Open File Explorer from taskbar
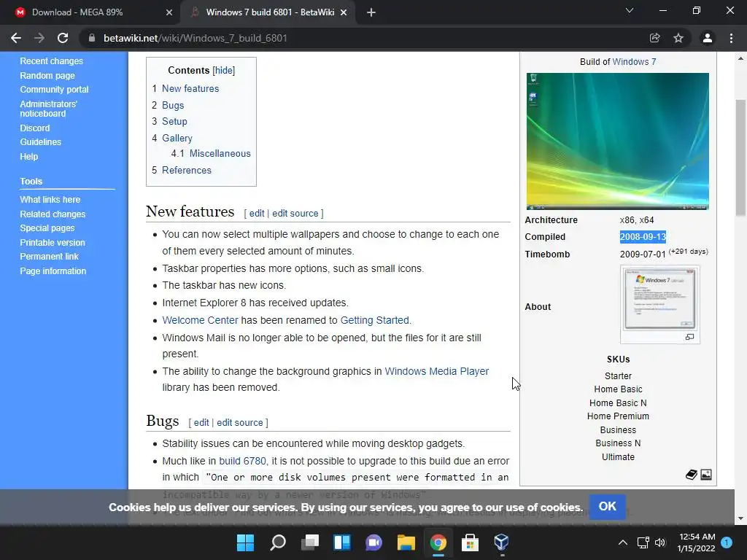This screenshot has height=560, width=747. [x=406, y=542]
